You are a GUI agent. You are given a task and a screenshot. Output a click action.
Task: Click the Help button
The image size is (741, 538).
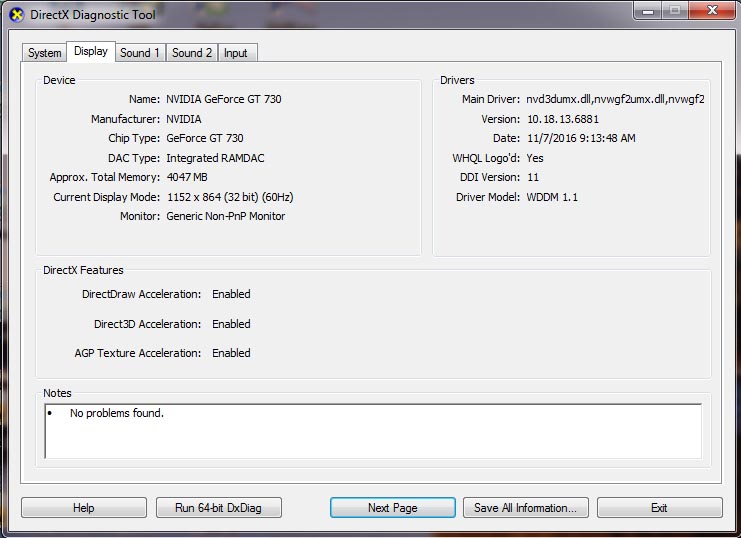pos(84,508)
